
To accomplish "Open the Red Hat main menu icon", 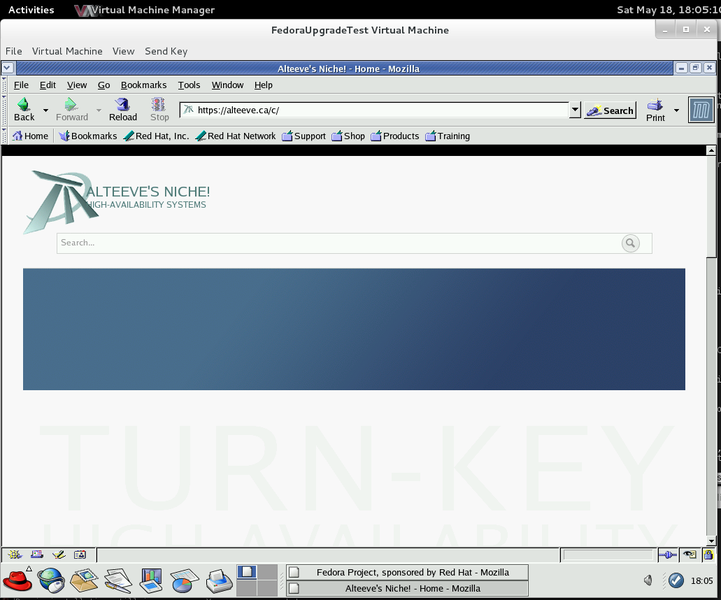I will click(17, 579).
